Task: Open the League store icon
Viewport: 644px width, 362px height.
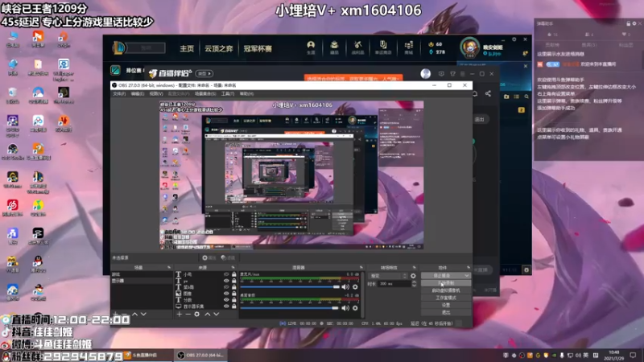Action: (409, 47)
